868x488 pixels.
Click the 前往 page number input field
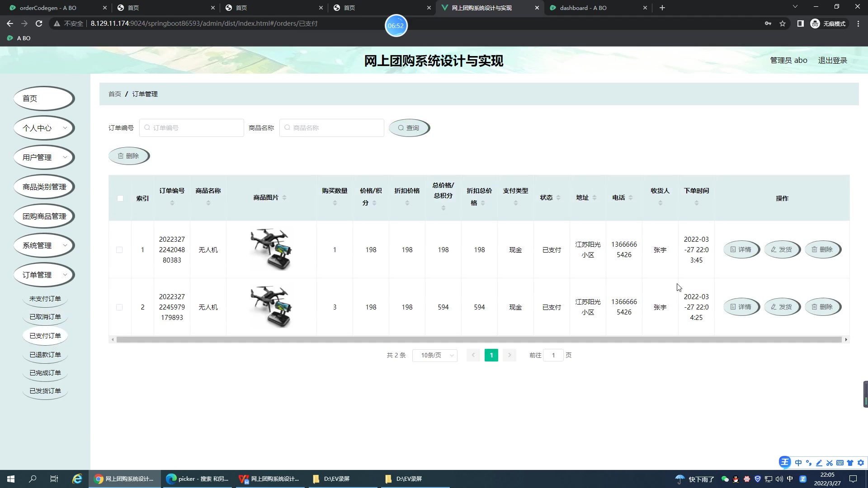(x=553, y=355)
